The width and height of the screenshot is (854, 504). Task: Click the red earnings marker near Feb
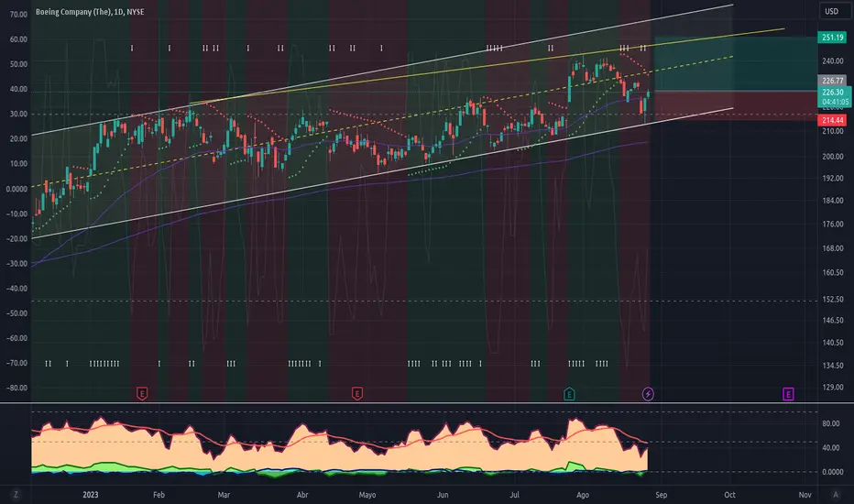click(x=142, y=393)
